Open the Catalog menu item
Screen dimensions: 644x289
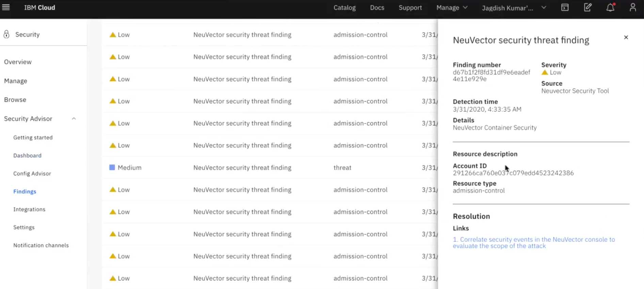click(x=344, y=7)
